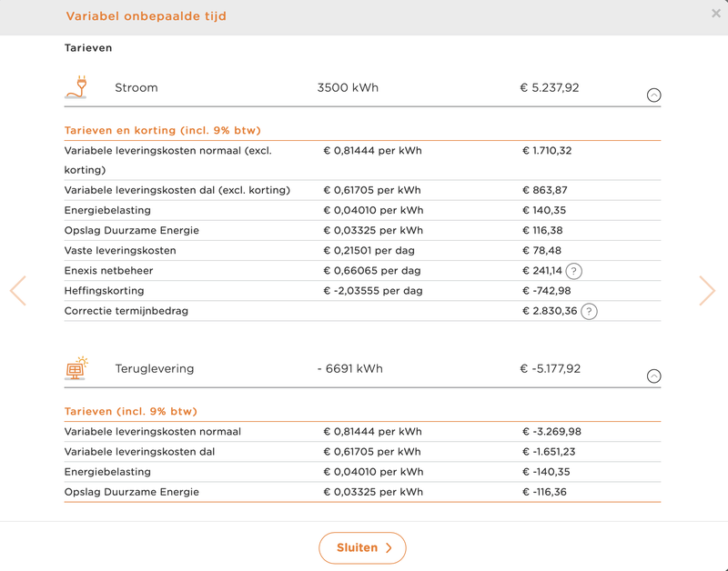Click the Stroom power plug icon

click(76, 87)
